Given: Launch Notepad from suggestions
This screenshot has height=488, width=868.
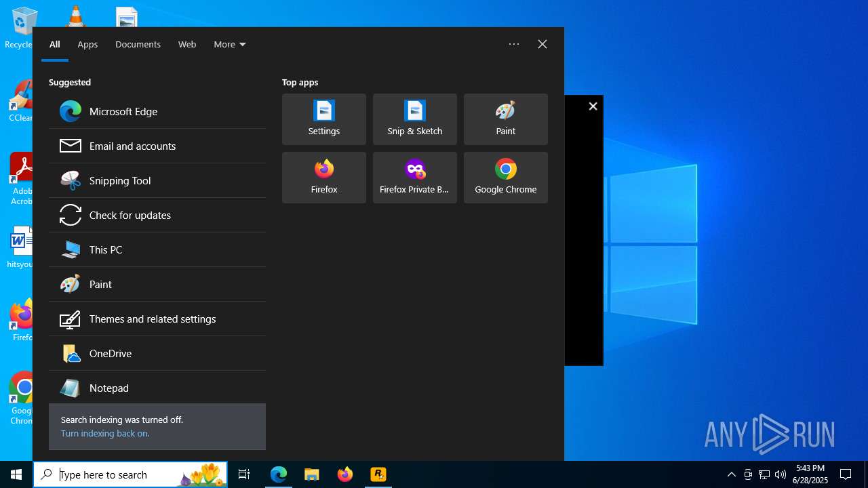Looking at the screenshot, I should click(x=157, y=388).
